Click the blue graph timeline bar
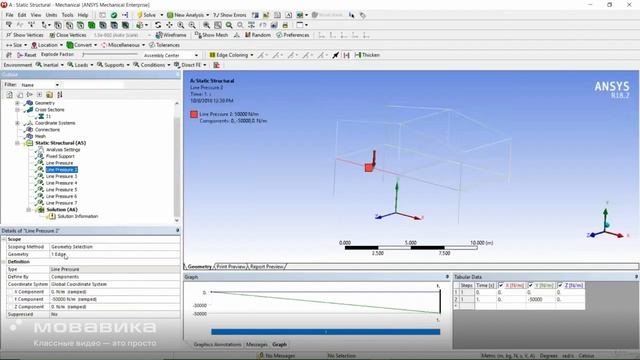Viewport: 640px width, 360px height. point(326,332)
